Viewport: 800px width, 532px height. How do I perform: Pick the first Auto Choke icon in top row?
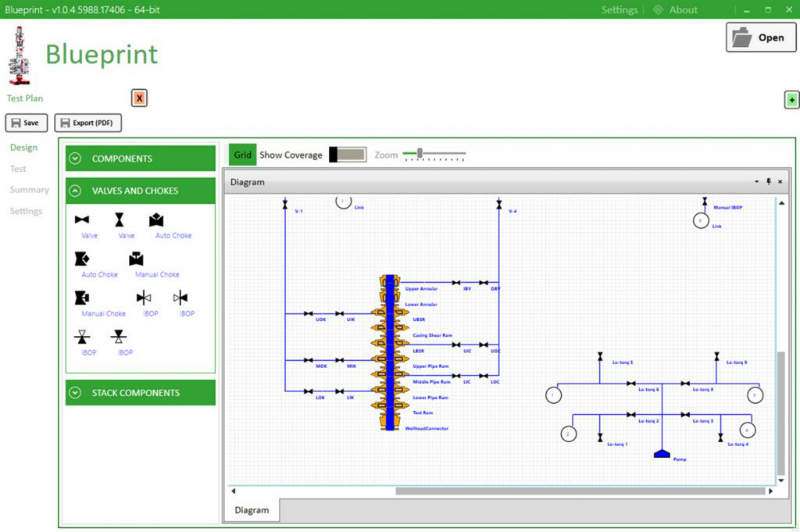[156, 219]
